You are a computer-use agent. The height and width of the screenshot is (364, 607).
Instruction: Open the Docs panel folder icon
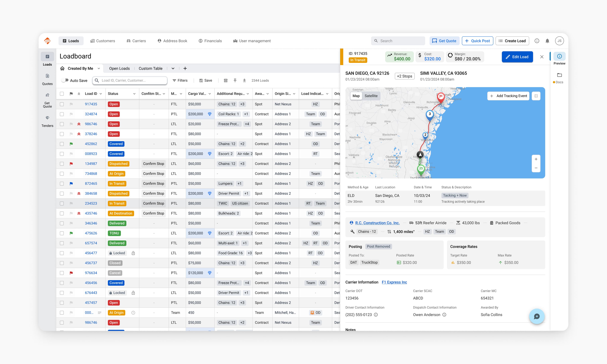click(559, 75)
